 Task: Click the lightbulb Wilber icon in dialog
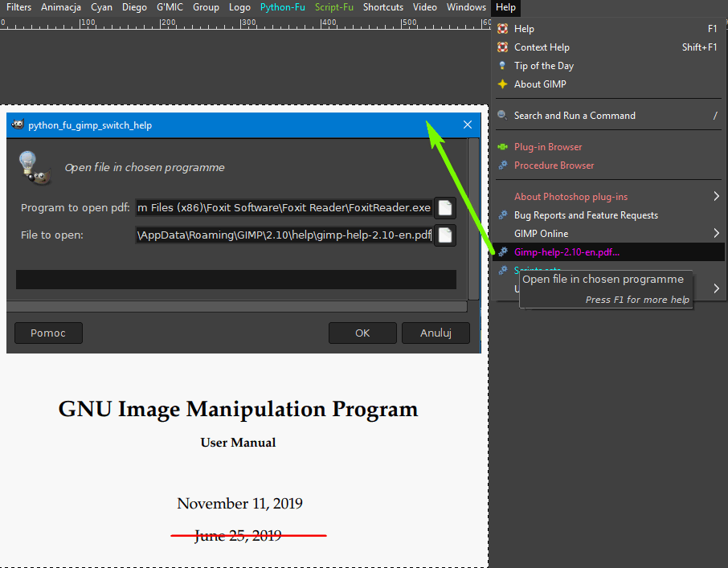point(34,168)
